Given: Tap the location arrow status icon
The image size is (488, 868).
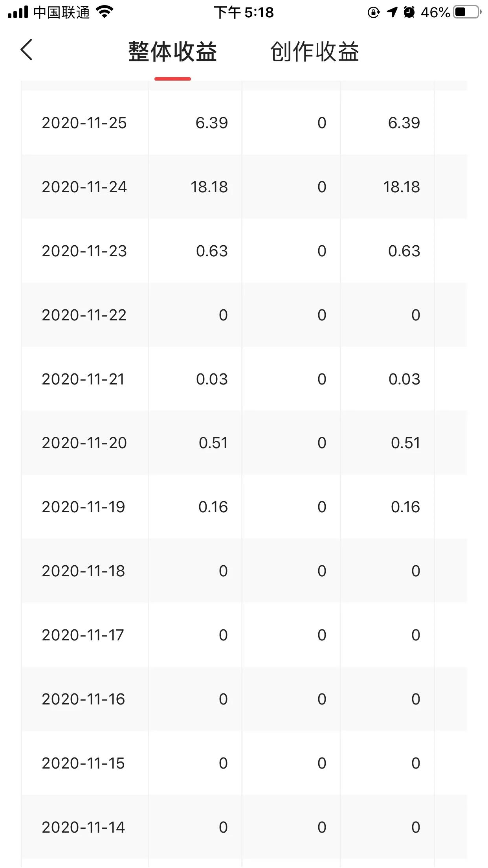Looking at the screenshot, I should pyautogui.click(x=392, y=12).
